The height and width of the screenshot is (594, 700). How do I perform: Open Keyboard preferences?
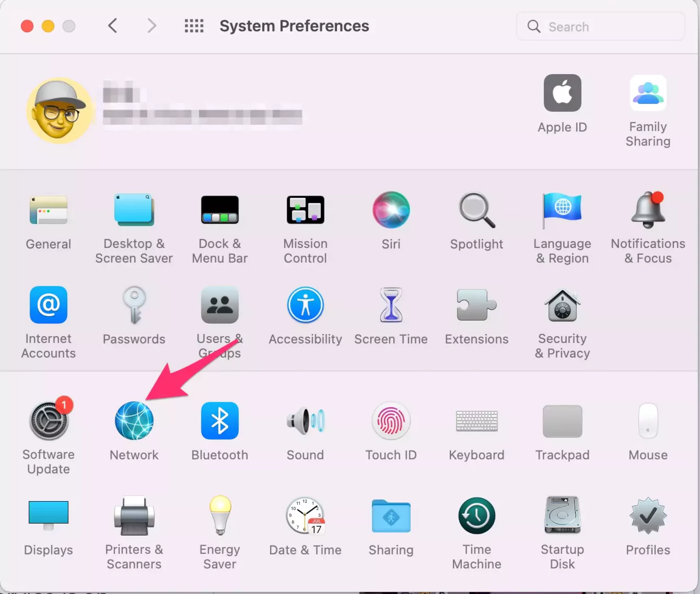point(477,421)
